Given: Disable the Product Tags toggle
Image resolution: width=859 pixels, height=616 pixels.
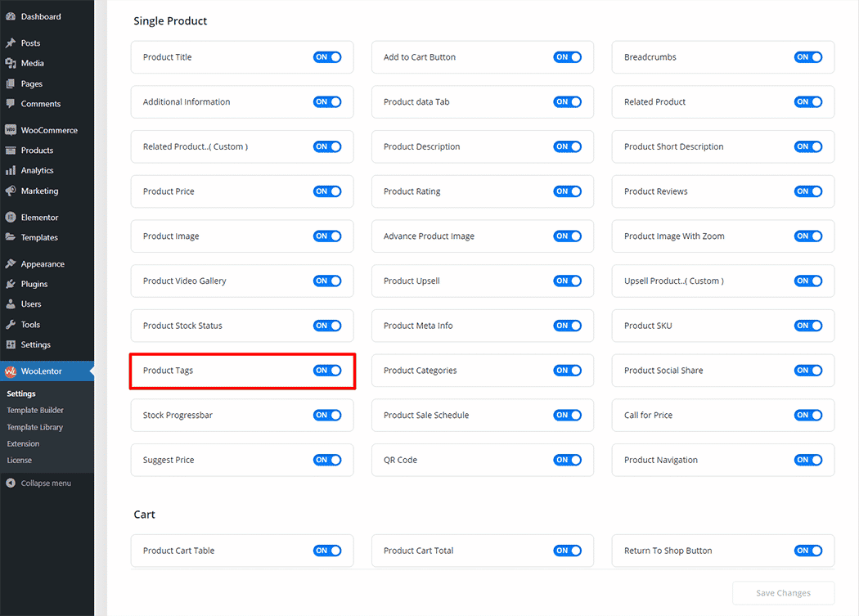Looking at the screenshot, I should click(327, 371).
